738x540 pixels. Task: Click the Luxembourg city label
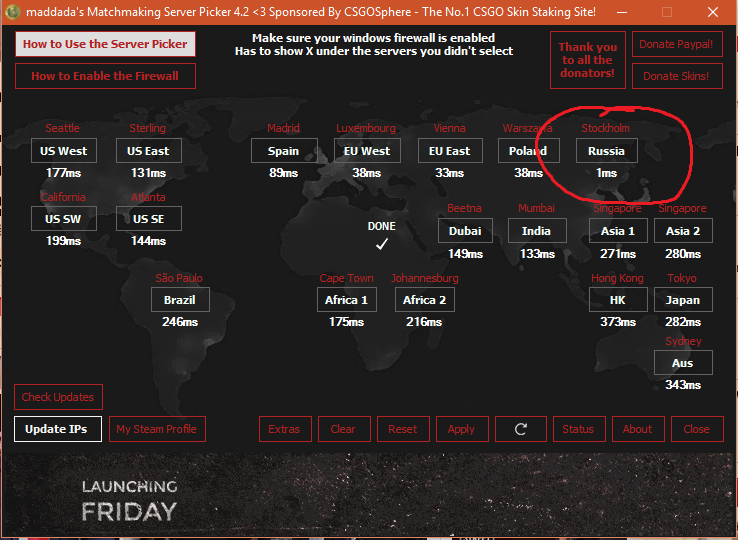coord(366,128)
